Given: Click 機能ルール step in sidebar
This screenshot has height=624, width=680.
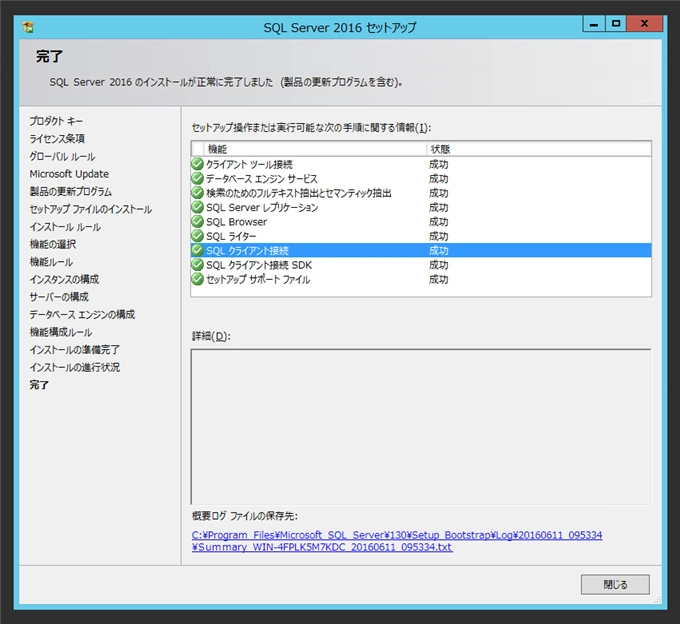Looking at the screenshot, I should pos(51,262).
